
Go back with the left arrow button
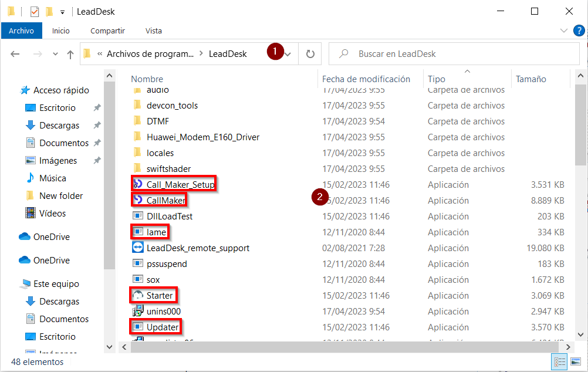click(x=15, y=54)
